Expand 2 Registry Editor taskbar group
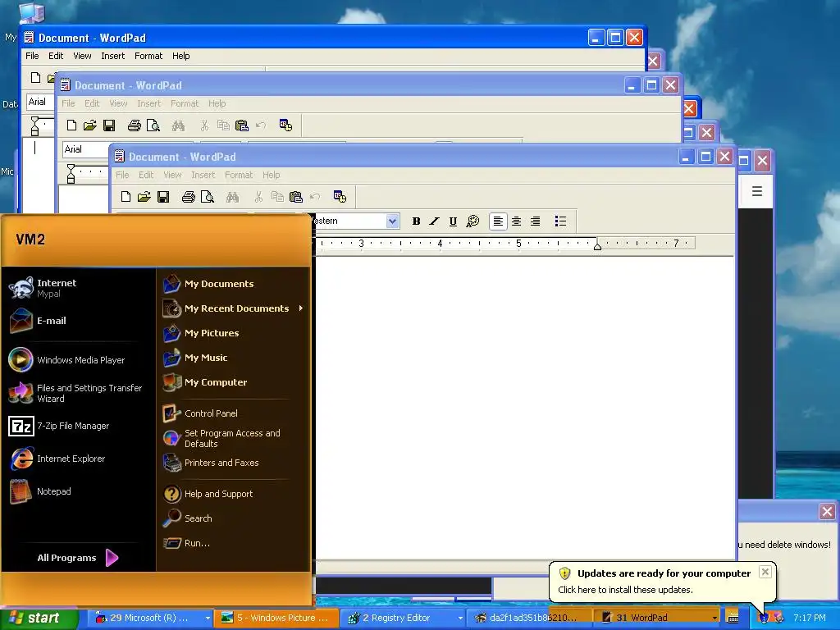Viewport: 840px width, 630px height. point(403,618)
